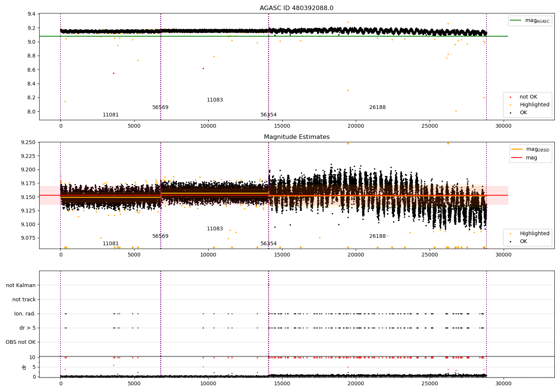Click the 11081 label in the Magnitude Estimates plot
The image size is (560, 392).
pos(111,244)
